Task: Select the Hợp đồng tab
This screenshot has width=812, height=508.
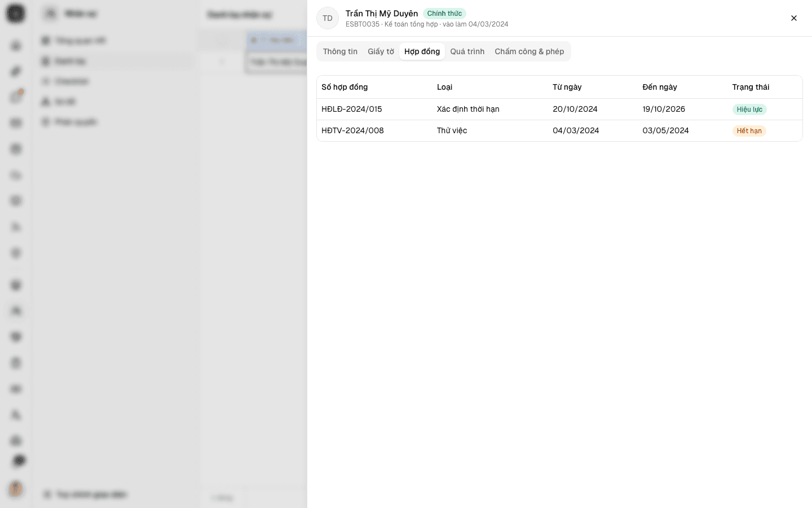Action: tap(422, 51)
